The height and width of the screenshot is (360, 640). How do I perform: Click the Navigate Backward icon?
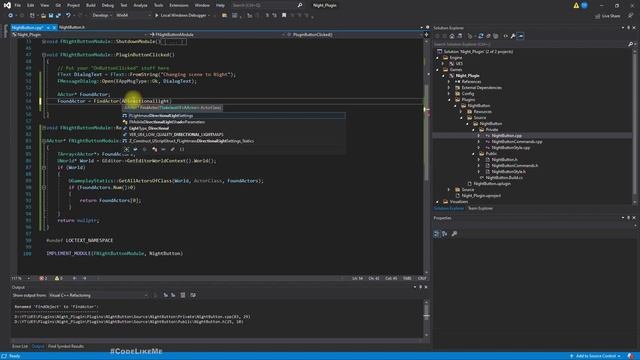[10, 16]
